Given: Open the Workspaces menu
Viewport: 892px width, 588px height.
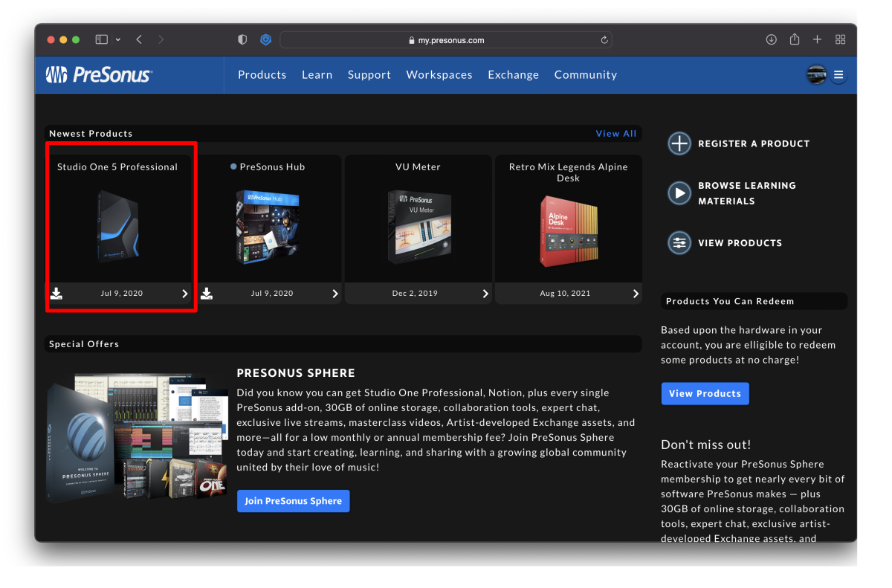Looking at the screenshot, I should click(x=439, y=74).
